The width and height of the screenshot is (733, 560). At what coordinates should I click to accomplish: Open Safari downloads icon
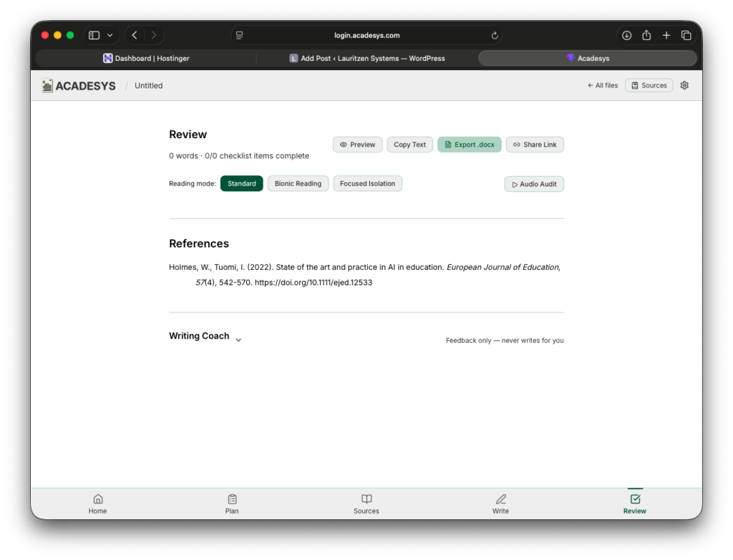tap(626, 35)
